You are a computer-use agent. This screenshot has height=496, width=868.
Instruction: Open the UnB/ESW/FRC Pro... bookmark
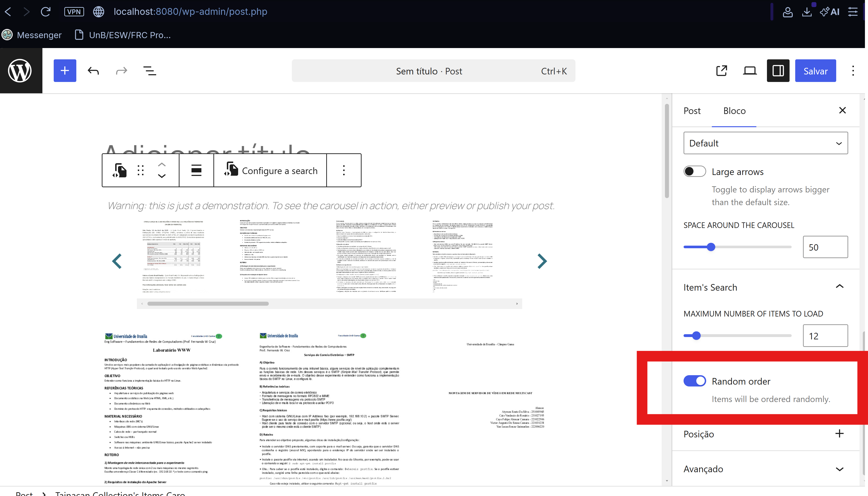[x=123, y=35]
